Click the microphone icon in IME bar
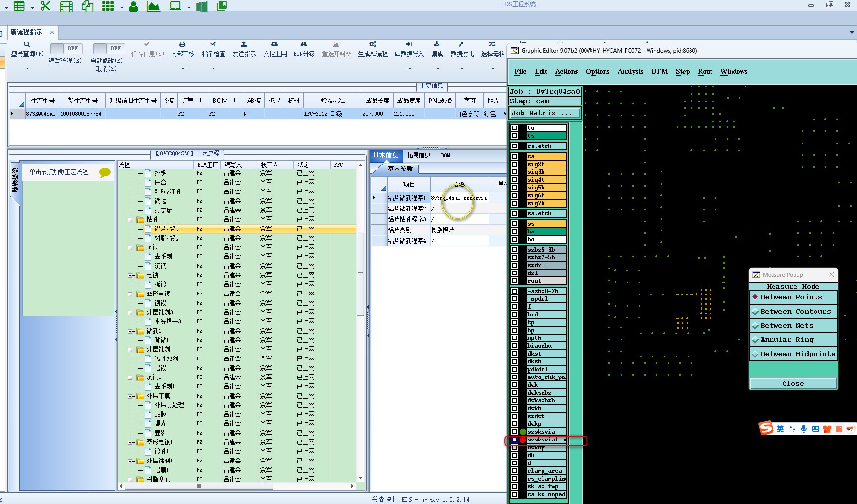The image size is (857, 504). (x=803, y=429)
